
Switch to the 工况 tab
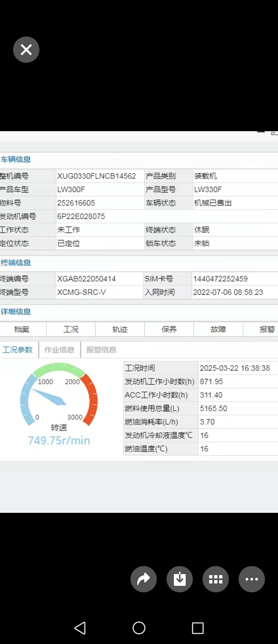click(71, 329)
